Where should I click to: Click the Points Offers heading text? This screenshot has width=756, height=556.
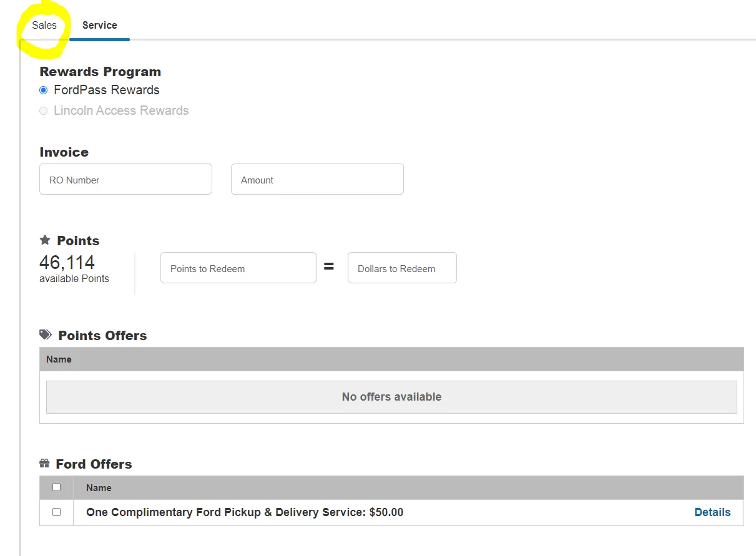tap(102, 336)
